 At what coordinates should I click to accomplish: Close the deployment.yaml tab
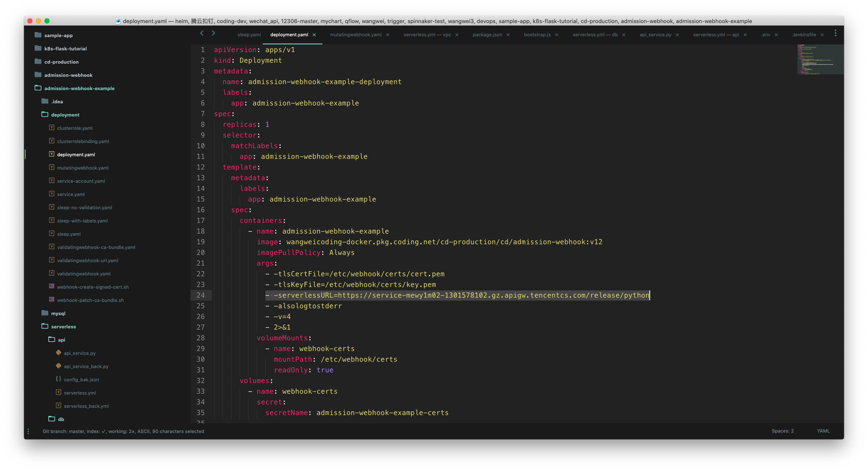(x=314, y=35)
